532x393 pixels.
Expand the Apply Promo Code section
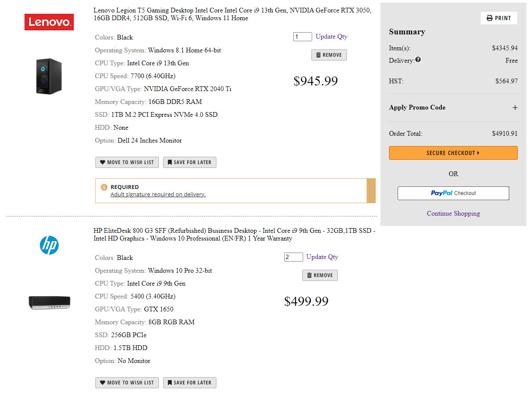click(515, 108)
